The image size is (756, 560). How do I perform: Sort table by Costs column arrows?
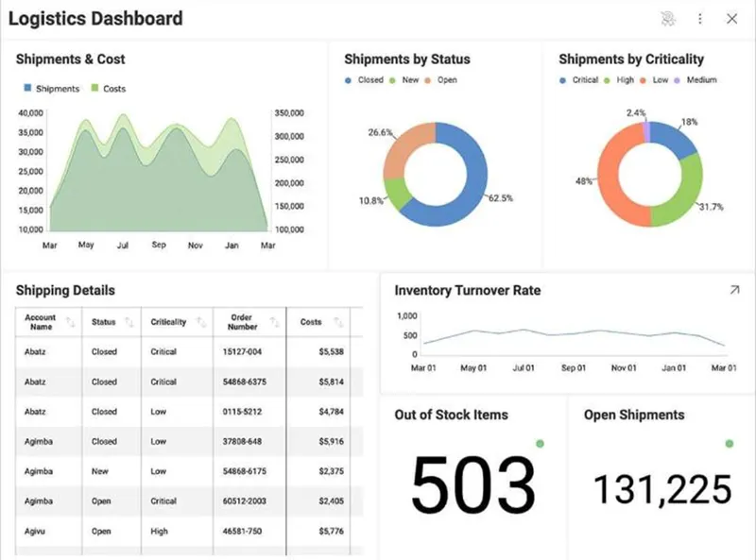(x=338, y=322)
